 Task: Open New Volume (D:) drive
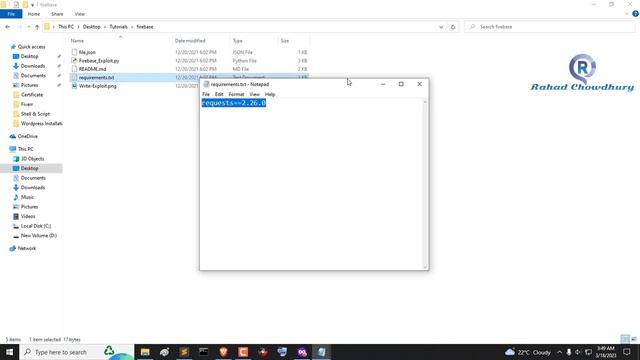click(x=35, y=236)
